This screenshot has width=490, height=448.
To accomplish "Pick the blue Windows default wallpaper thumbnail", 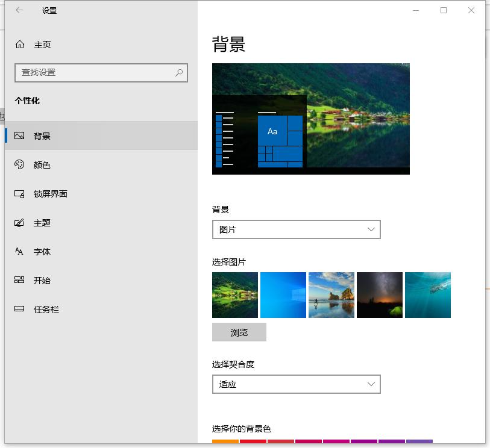I will [x=283, y=294].
